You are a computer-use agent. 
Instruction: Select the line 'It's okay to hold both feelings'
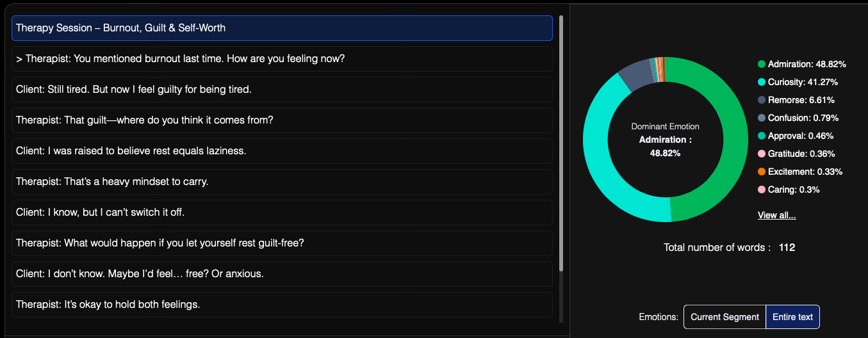(x=282, y=305)
